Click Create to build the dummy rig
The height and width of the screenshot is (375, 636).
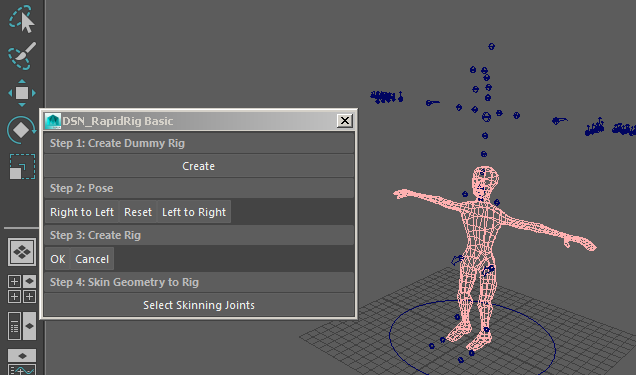(199, 166)
